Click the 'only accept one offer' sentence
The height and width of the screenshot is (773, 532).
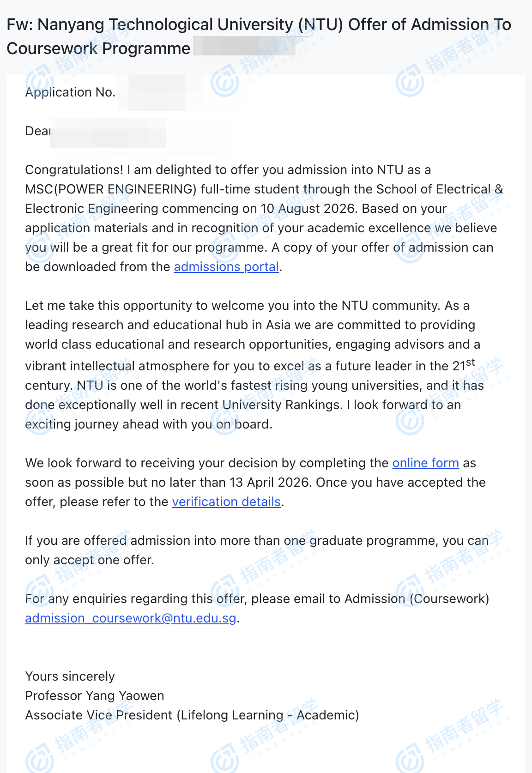pos(89,560)
